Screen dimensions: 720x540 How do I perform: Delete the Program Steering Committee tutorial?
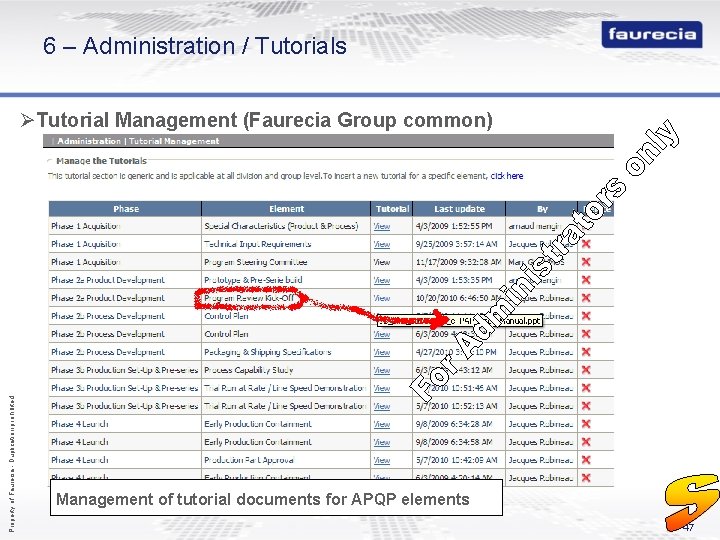click(586, 262)
